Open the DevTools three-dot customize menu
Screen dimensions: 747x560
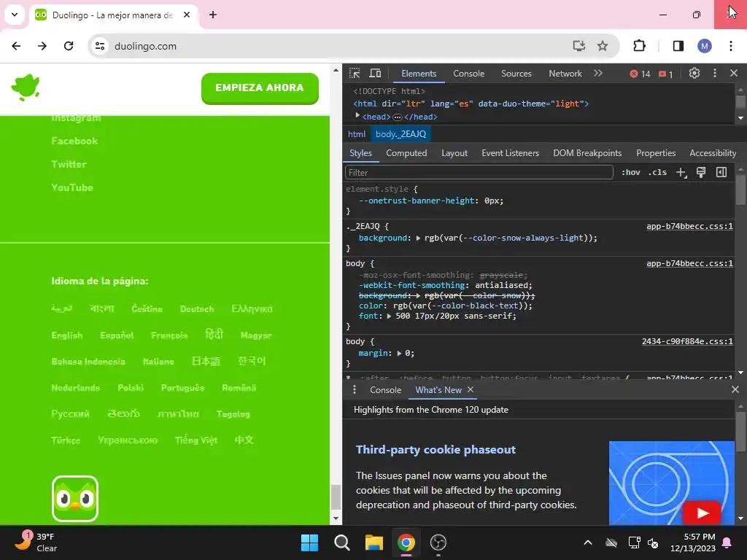(x=715, y=74)
